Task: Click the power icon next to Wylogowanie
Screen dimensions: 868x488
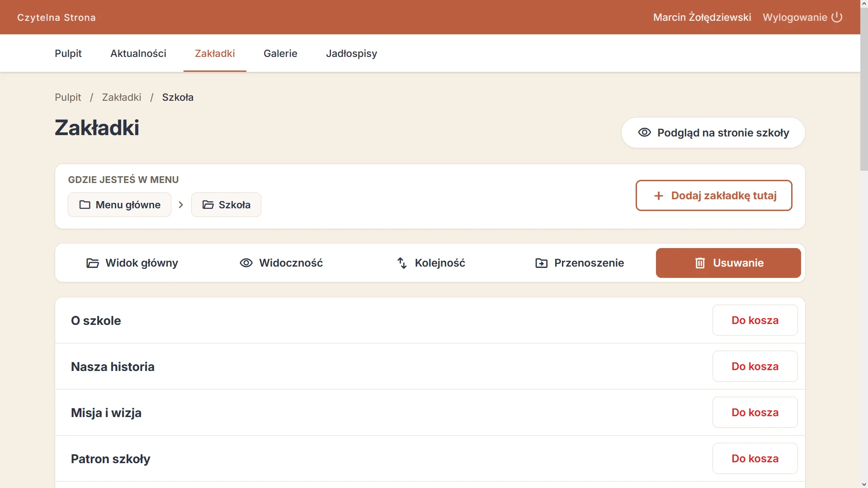Action: coord(837,17)
